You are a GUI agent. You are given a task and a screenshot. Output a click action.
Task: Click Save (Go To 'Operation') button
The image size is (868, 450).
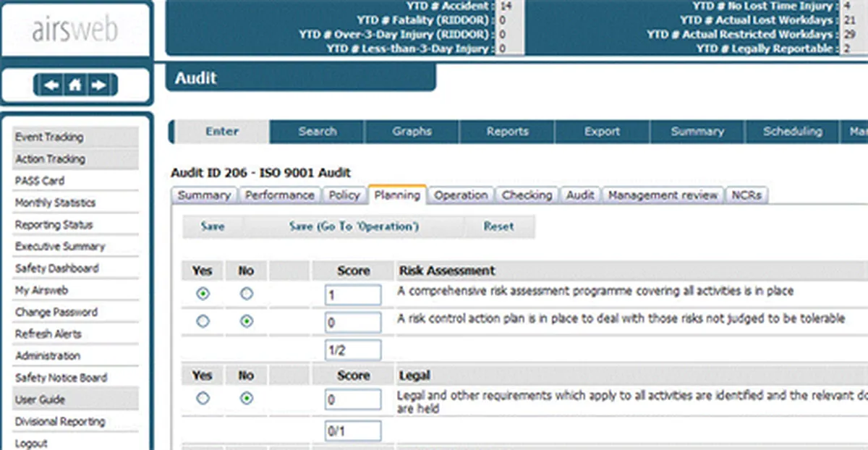(354, 226)
